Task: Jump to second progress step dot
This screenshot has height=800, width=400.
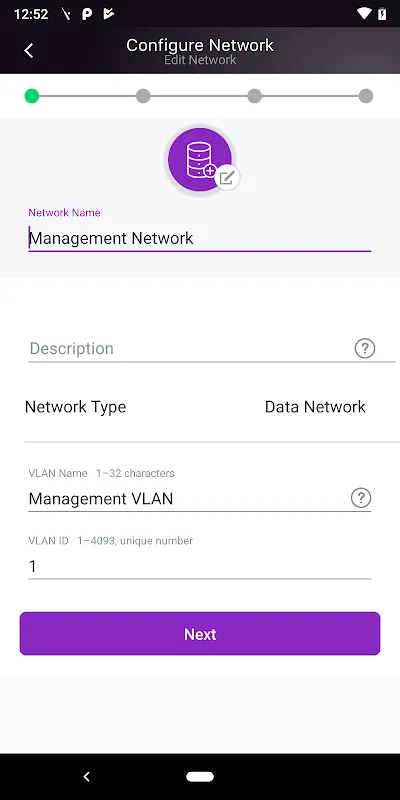Action: (143, 96)
